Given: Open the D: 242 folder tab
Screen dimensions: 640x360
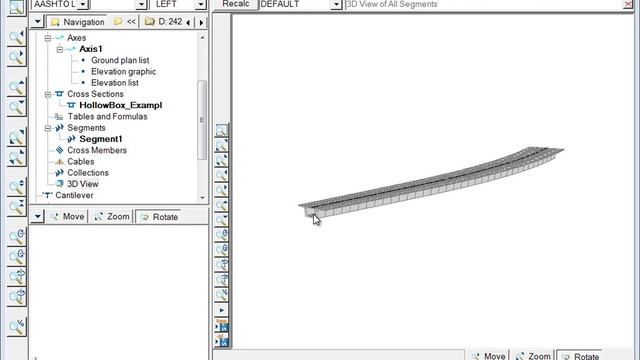Looking at the screenshot, I should click(164, 22).
